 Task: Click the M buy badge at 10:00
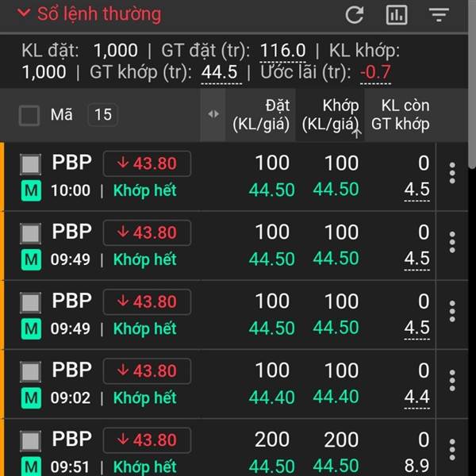click(31, 190)
